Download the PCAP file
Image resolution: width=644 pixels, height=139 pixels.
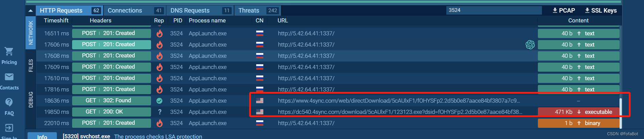564,11
